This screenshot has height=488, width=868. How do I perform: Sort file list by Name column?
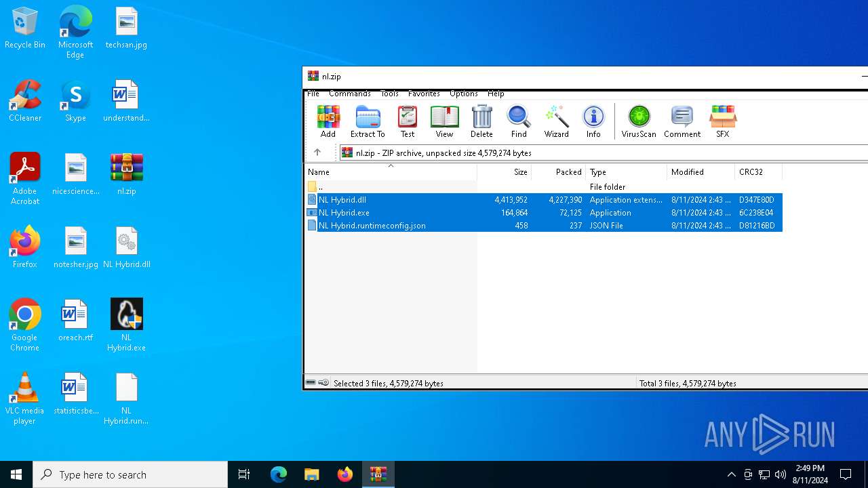pyautogui.click(x=391, y=172)
